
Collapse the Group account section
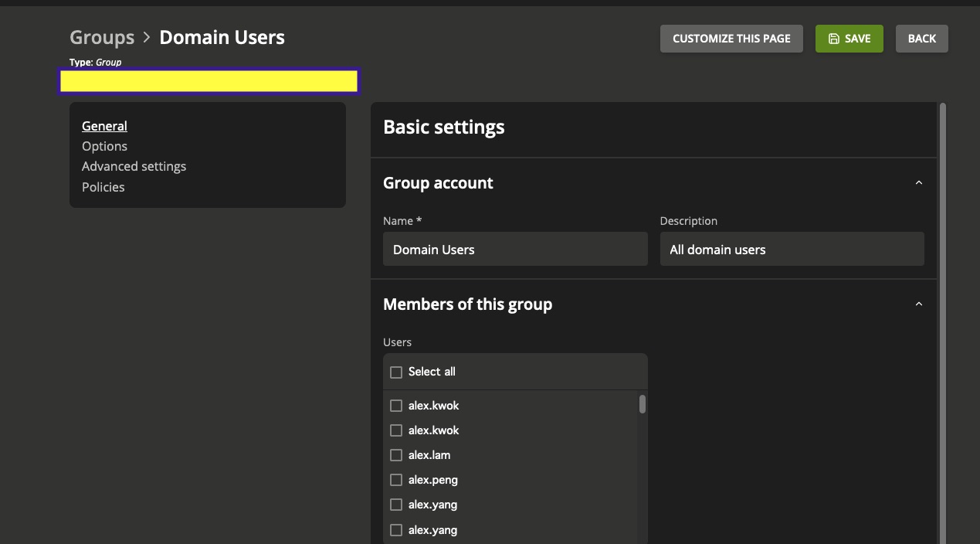click(918, 183)
